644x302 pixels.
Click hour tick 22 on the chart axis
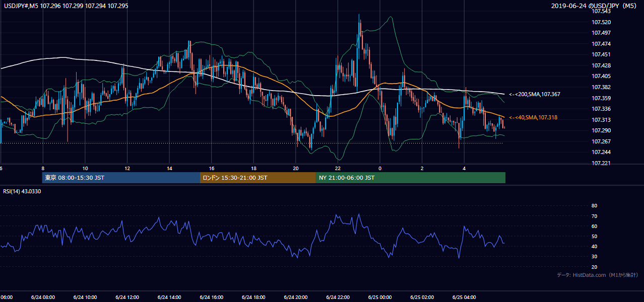click(338, 168)
